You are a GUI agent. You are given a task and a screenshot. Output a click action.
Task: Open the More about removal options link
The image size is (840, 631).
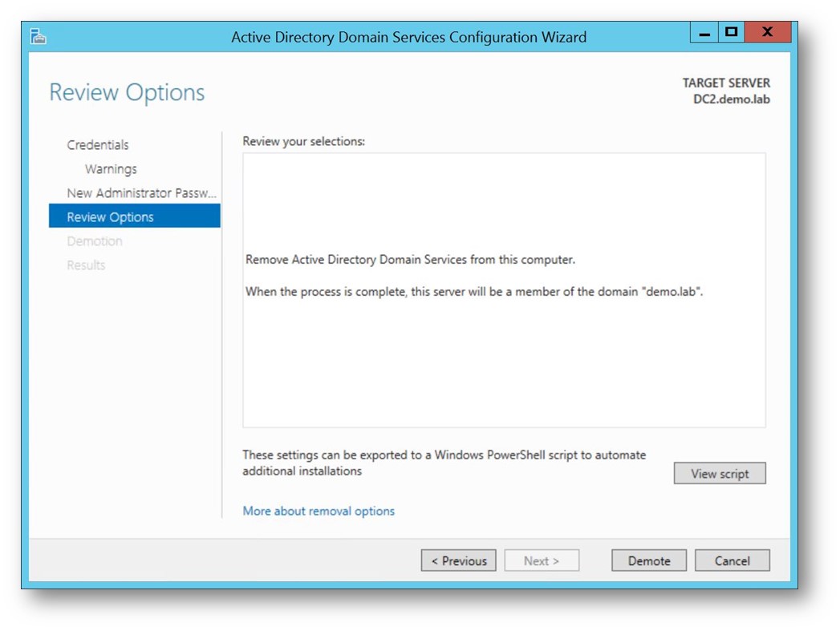click(x=319, y=511)
